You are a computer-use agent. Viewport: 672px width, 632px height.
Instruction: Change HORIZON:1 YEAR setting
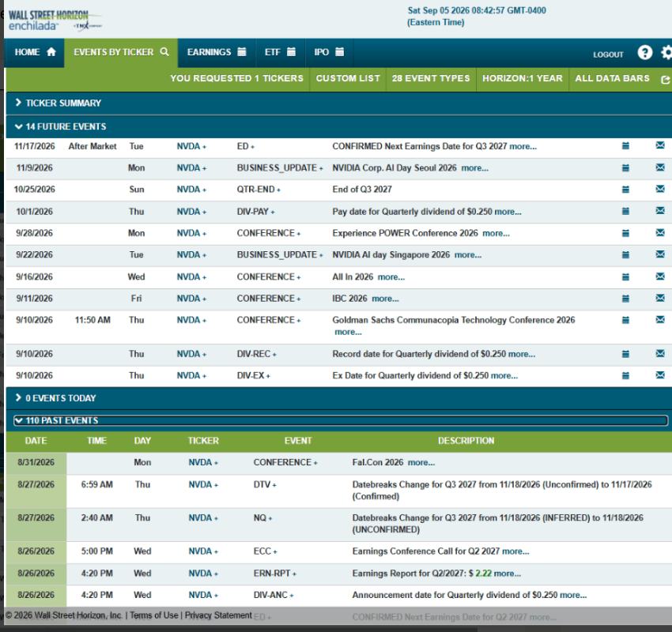[523, 78]
